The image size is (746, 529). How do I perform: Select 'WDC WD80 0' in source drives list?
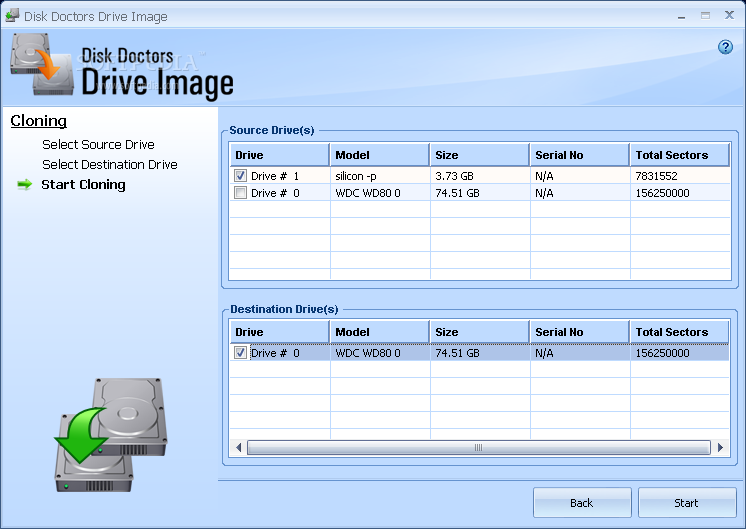pos(368,193)
